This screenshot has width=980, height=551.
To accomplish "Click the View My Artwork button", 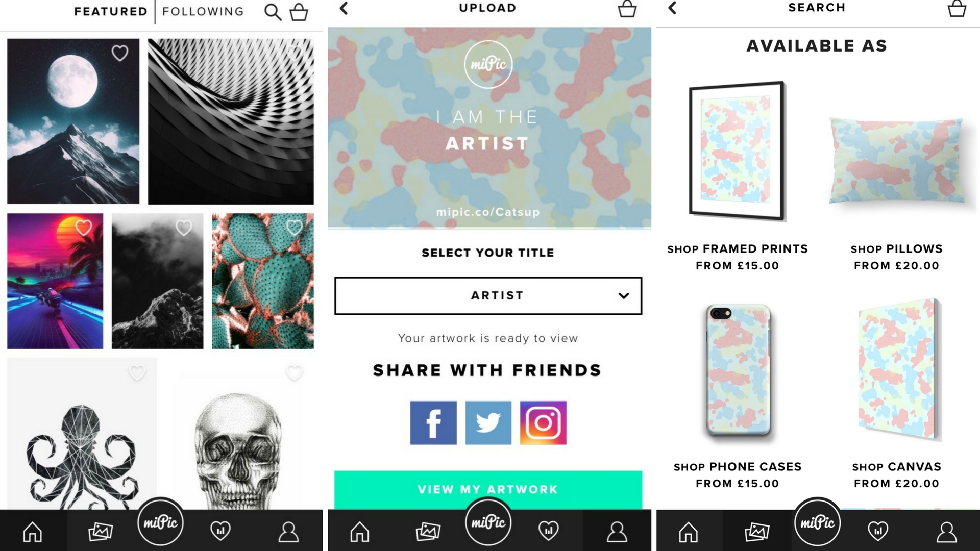I will [488, 489].
